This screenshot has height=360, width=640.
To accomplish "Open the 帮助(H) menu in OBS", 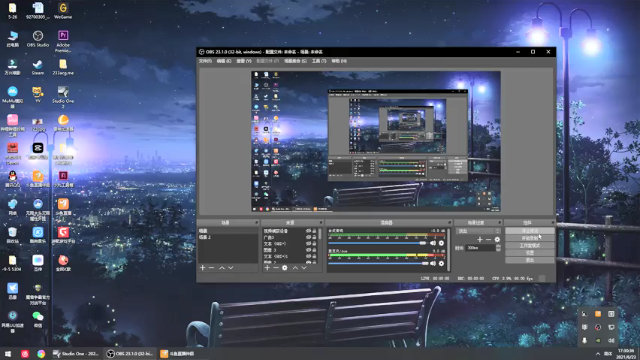I will (x=339, y=61).
